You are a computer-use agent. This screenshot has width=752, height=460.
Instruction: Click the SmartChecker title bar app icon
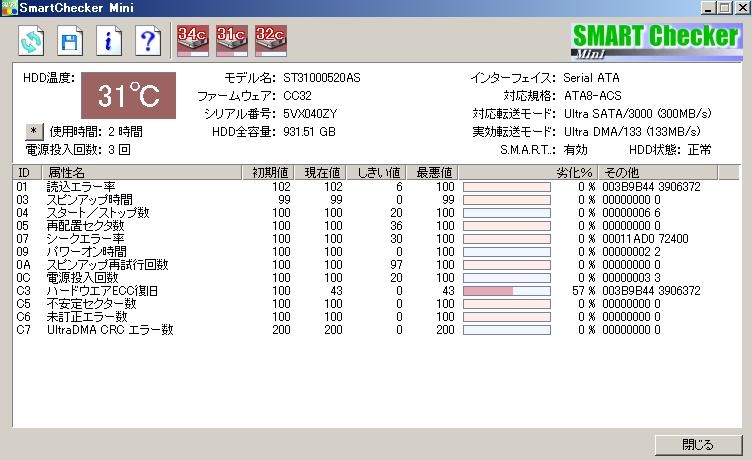point(9,8)
